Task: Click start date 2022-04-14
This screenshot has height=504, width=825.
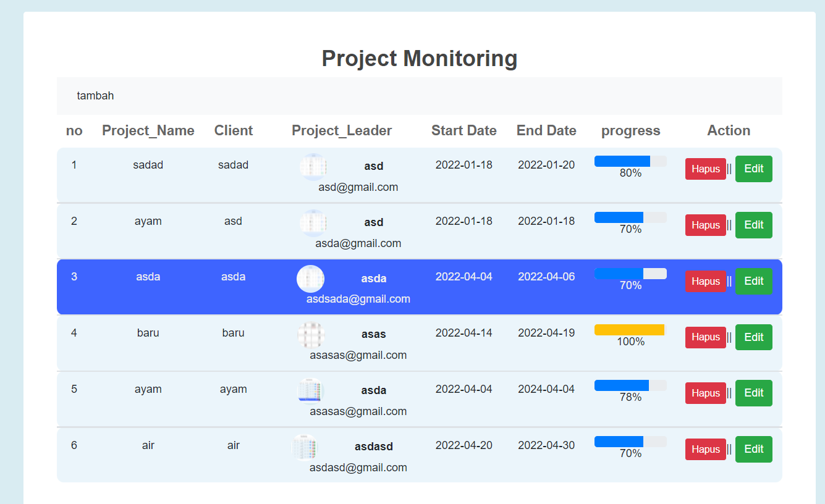Action: pyautogui.click(x=464, y=333)
